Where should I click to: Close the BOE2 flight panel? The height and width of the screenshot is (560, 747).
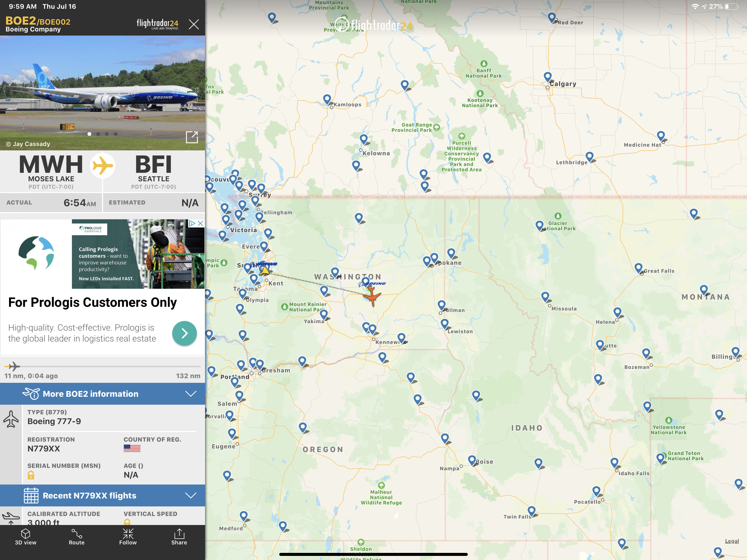pyautogui.click(x=194, y=24)
